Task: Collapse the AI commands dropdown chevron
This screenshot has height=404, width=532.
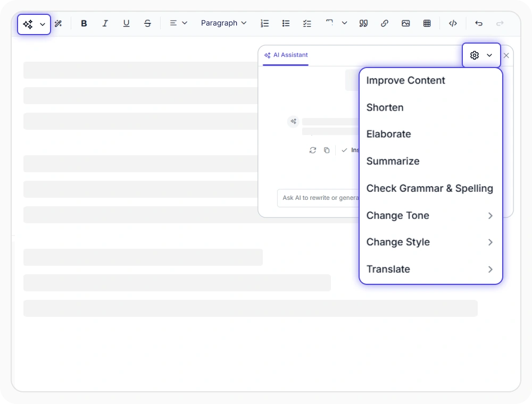Action: tap(489, 55)
